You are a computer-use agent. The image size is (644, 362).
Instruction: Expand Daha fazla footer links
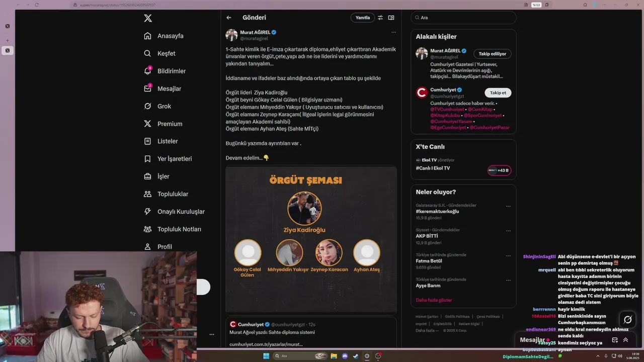click(427, 330)
